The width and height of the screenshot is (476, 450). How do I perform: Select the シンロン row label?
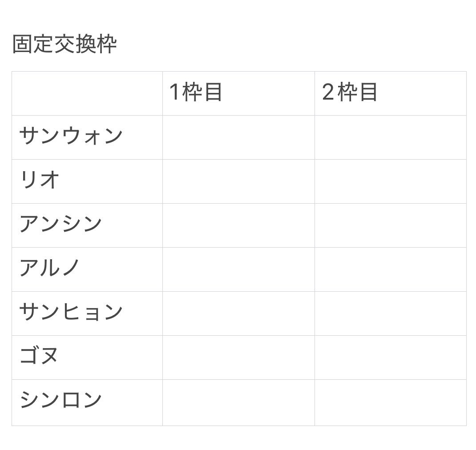61,400
